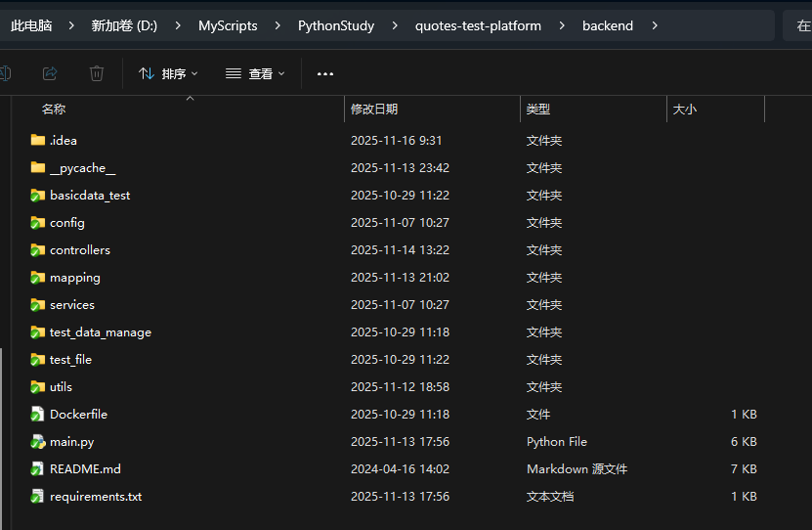Image resolution: width=812 pixels, height=530 pixels.
Task: Click the 名称 column header
Action: coord(54,110)
